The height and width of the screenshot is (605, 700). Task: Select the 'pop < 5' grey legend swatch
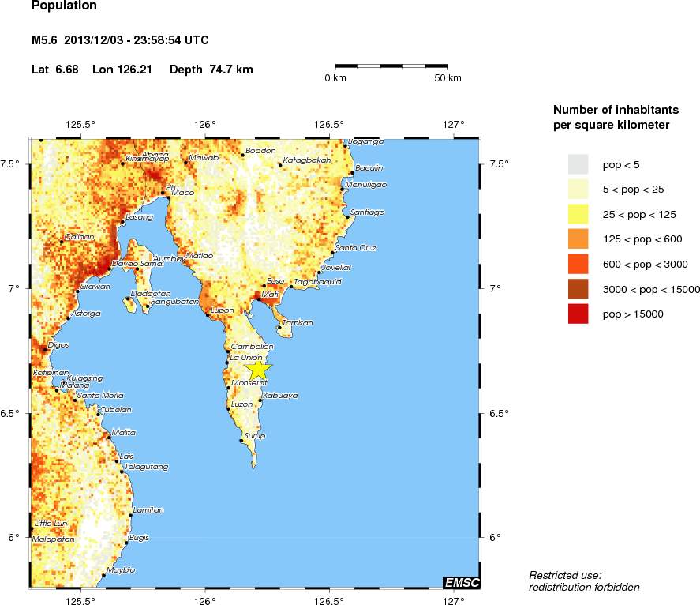(578, 164)
